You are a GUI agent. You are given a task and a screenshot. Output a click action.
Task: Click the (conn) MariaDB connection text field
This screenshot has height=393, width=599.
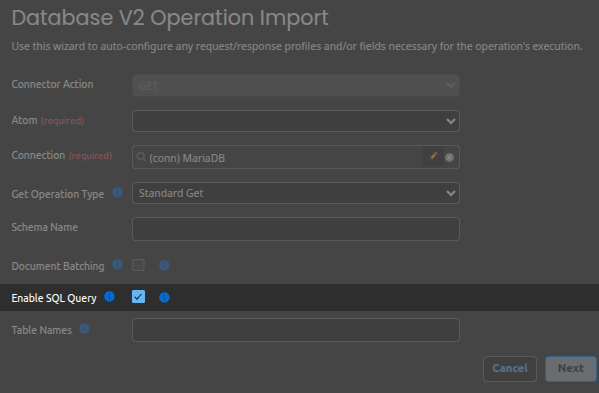point(285,157)
